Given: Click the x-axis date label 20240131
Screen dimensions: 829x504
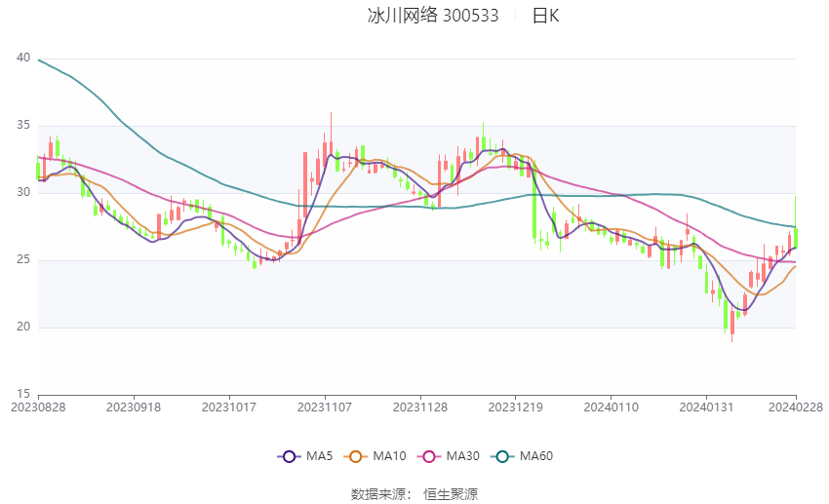Looking at the screenshot, I should pyautogui.click(x=706, y=407).
